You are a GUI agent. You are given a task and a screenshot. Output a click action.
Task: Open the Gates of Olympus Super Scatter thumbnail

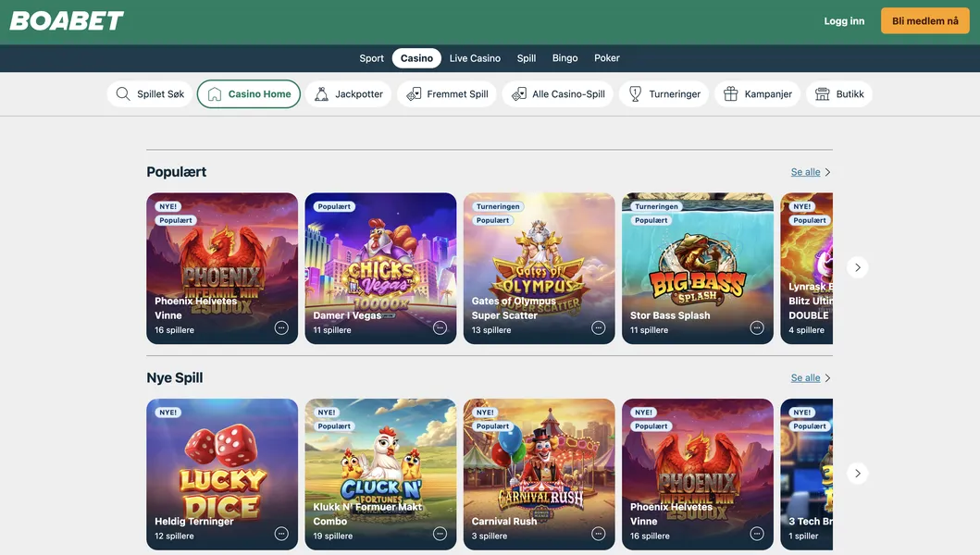539,259
